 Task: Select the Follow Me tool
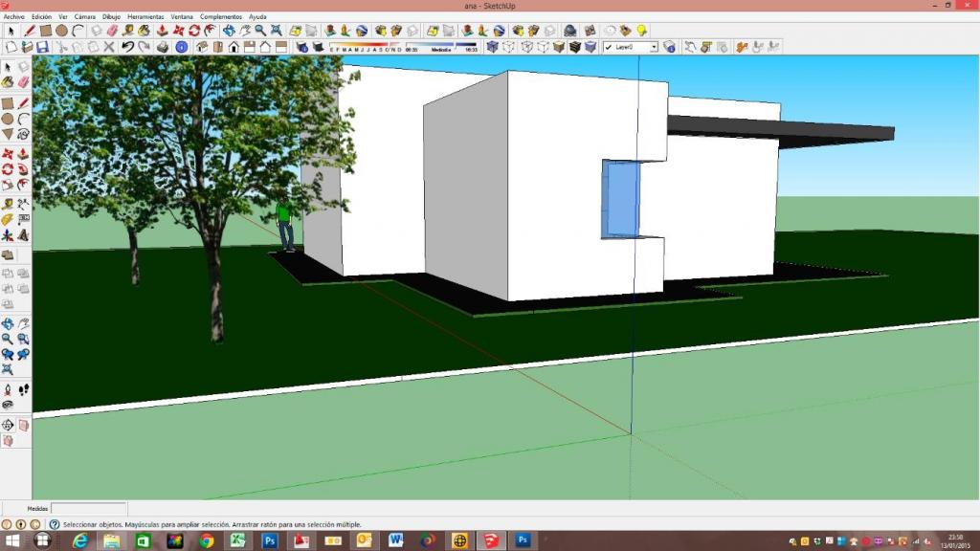click(x=23, y=170)
